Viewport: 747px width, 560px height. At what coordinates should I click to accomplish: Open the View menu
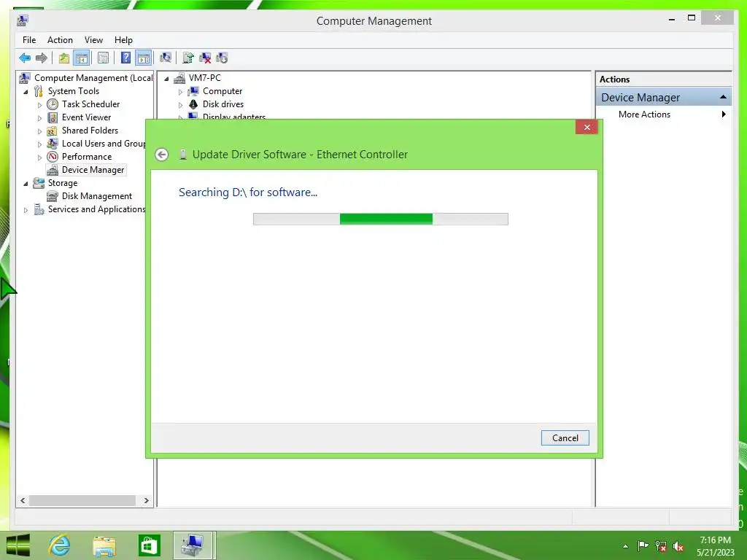93,40
